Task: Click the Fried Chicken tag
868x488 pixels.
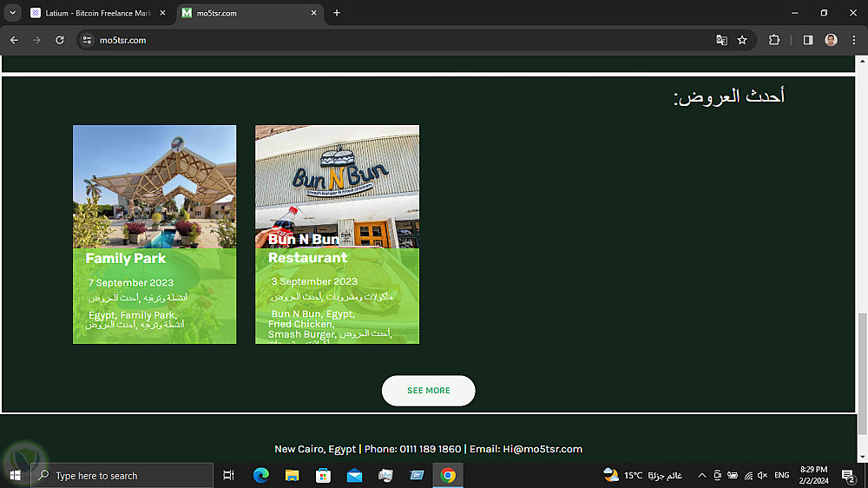Action: [301, 324]
